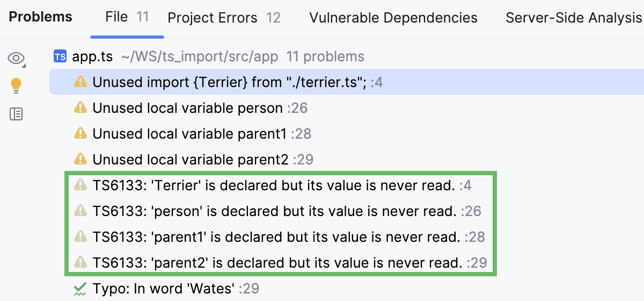
Task: Click the Problems panel title
Action: (x=40, y=17)
